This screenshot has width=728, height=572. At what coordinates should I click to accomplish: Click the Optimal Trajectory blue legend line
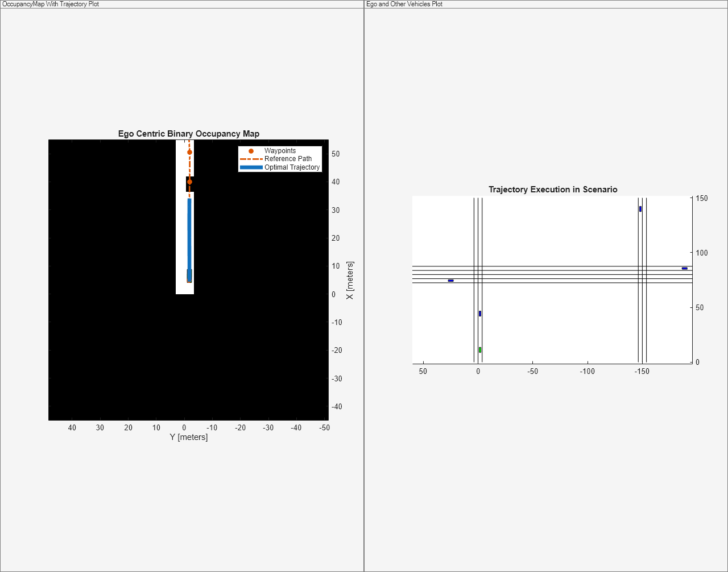coord(251,167)
